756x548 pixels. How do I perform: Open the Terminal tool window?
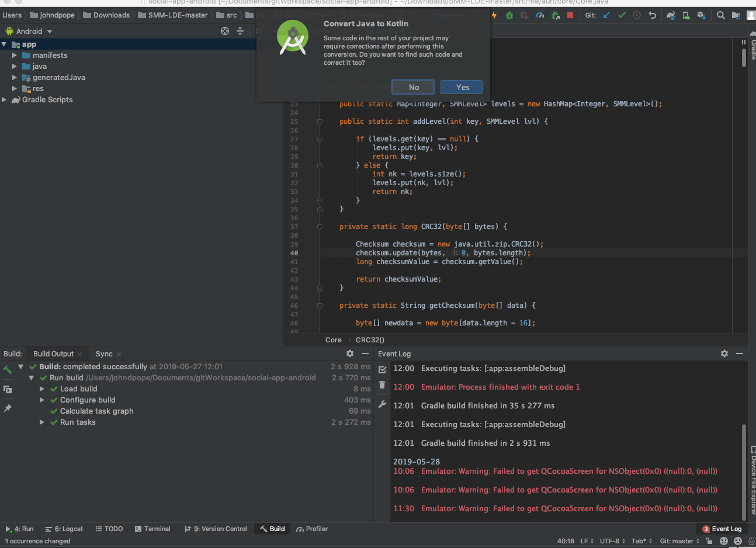[152, 529]
